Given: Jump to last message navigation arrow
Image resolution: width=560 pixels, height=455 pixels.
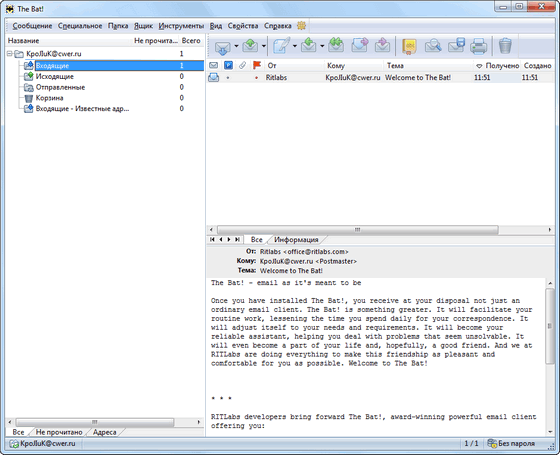Looking at the screenshot, I should tap(238, 239).
